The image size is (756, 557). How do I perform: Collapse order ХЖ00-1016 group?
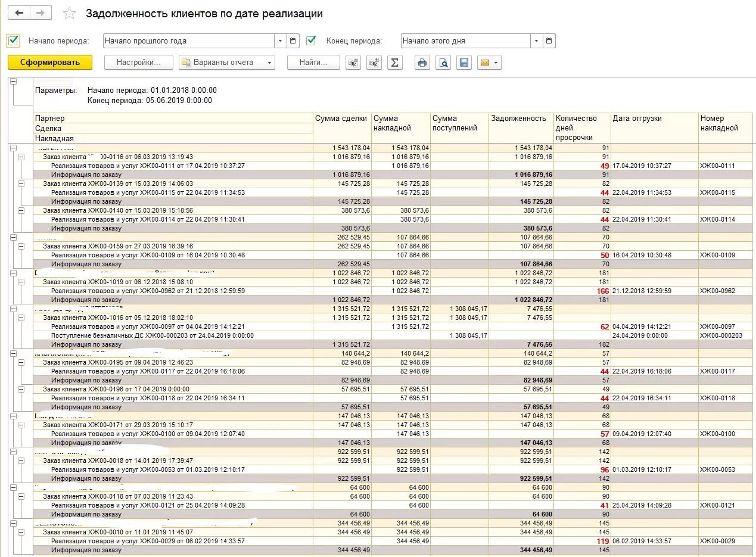21,318
